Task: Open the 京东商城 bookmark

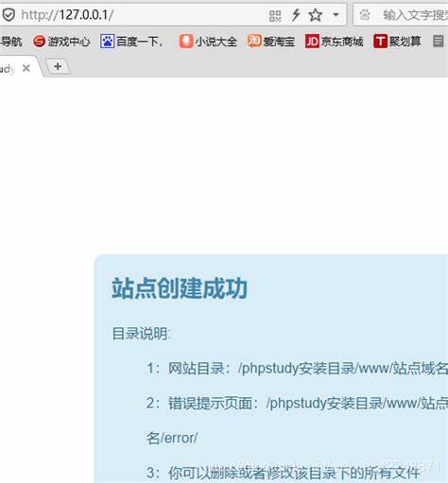Action: tap(334, 42)
